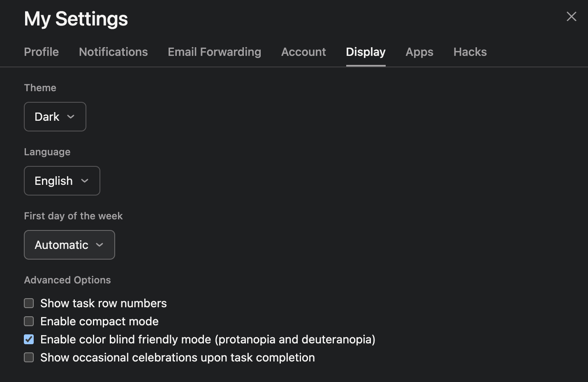Image resolution: width=588 pixels, height=382 pixels.
Task: Open the Profile tab
Action: (41, 52)
